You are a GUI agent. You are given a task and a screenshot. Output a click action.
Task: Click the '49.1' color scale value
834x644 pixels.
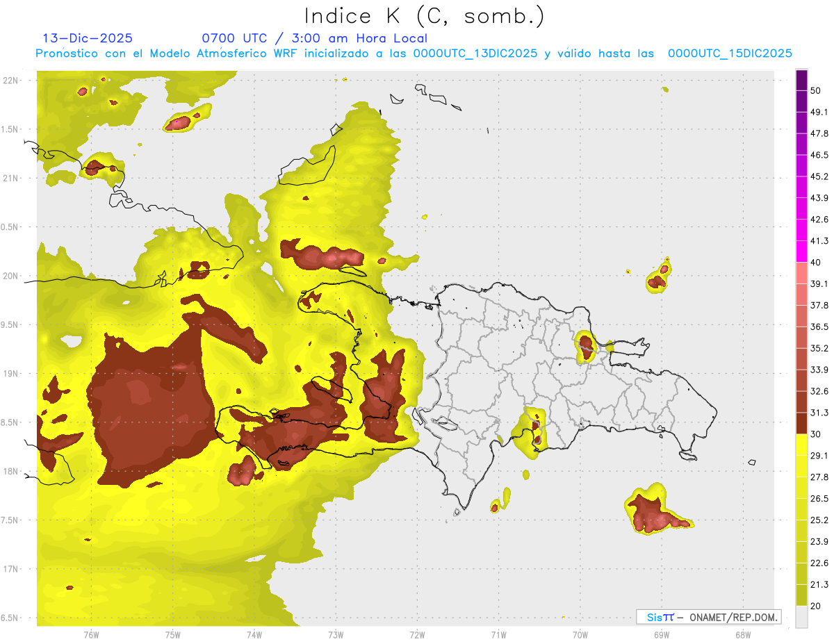pos(819,113)
